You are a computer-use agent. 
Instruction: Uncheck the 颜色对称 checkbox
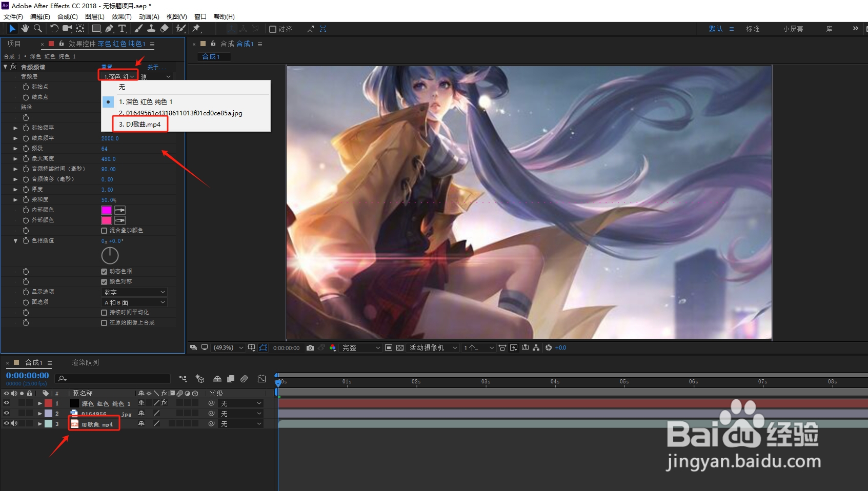coord(104,282)
